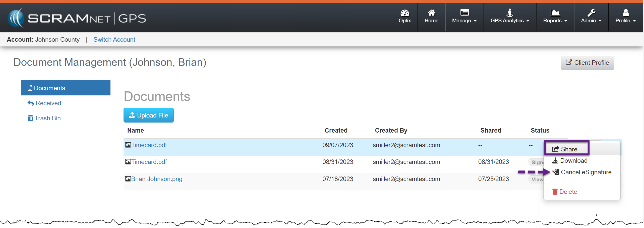Open the Optix dashboard icon
The width and height of the screenshot is (644, 228).
(x=404, y=13)
